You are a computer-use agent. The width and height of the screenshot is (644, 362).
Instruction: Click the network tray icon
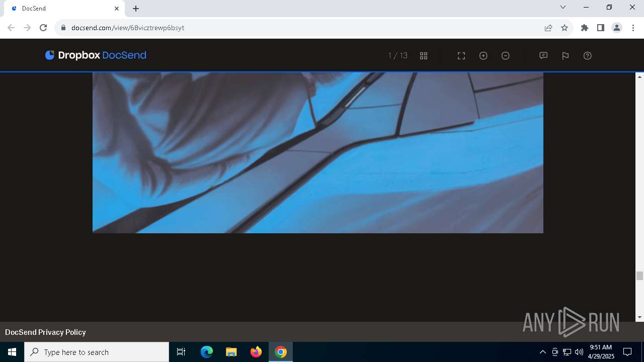coord(567,352)
